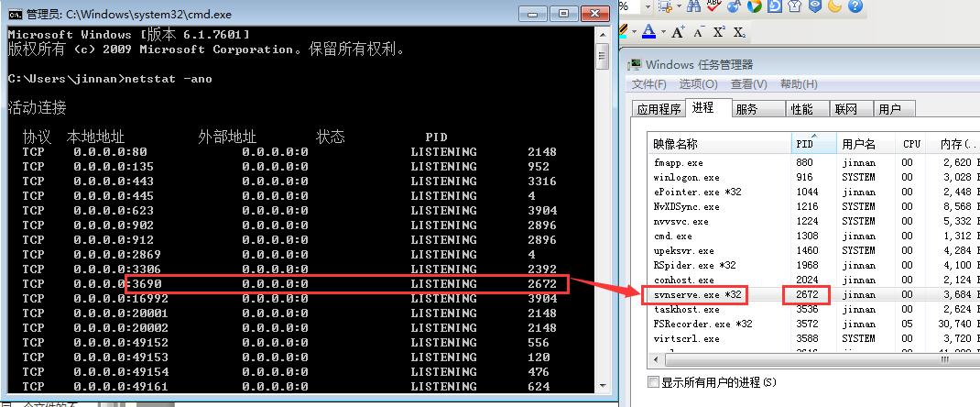
Task: Select the ePointer.exe *32 process row
Action: click(x=813, y=192)
